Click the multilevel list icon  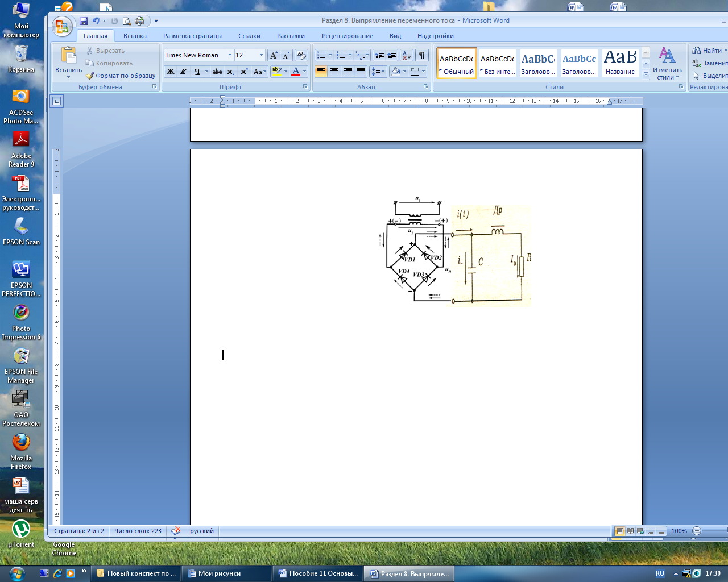pyautogui.click(x=360, y=55)
